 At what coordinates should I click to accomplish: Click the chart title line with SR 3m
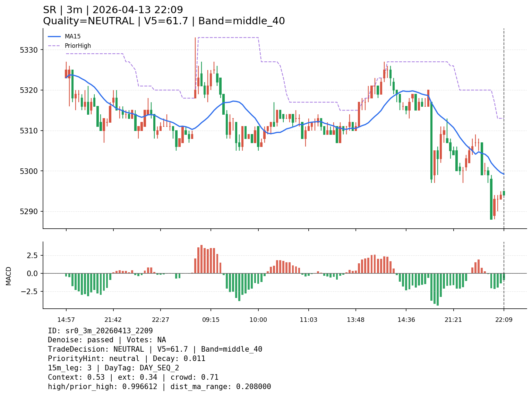point(113,10)
